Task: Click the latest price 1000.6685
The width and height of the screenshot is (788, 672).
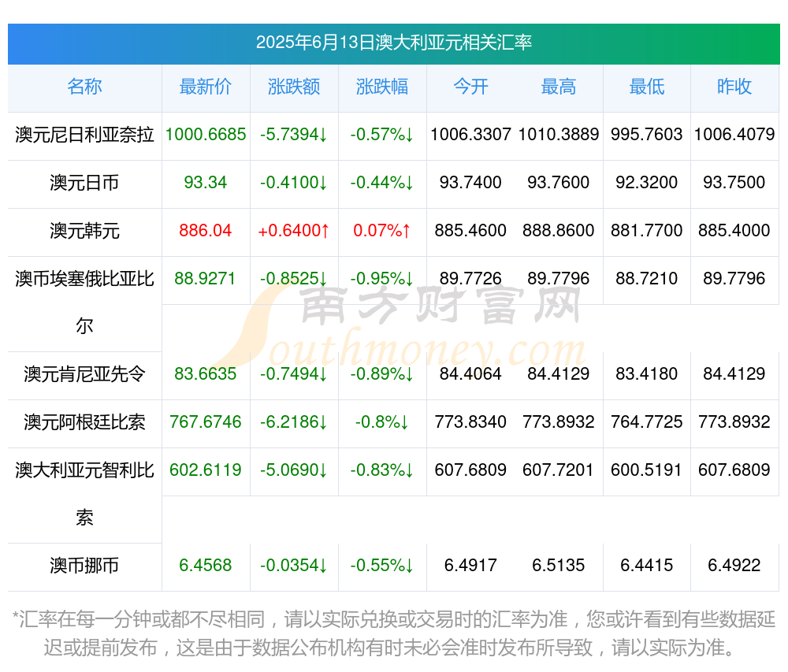Action: 206,135
